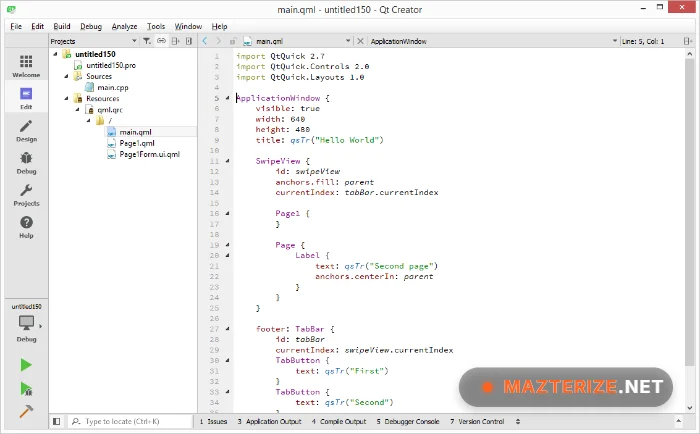Open output pane selector arrows
This screenshot has width=700, height=434.
pyautogui.click(x=518, y=421)
